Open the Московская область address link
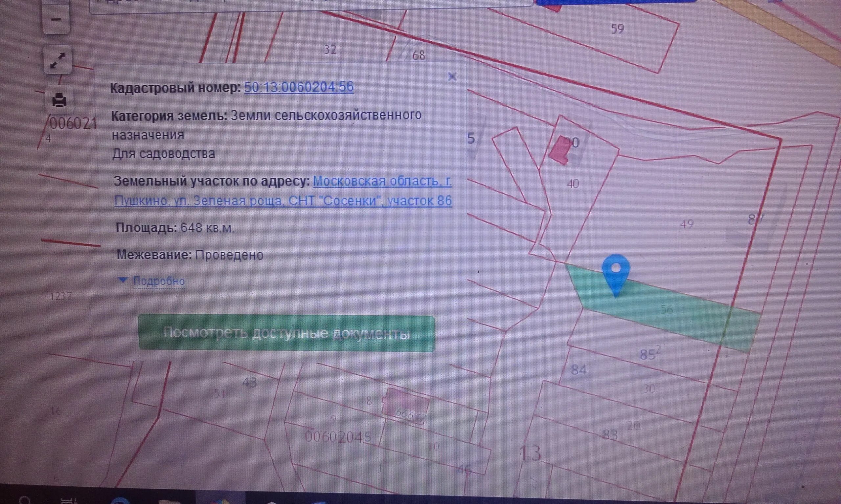Screen dimensions: 841x504 tap(382, 181)
